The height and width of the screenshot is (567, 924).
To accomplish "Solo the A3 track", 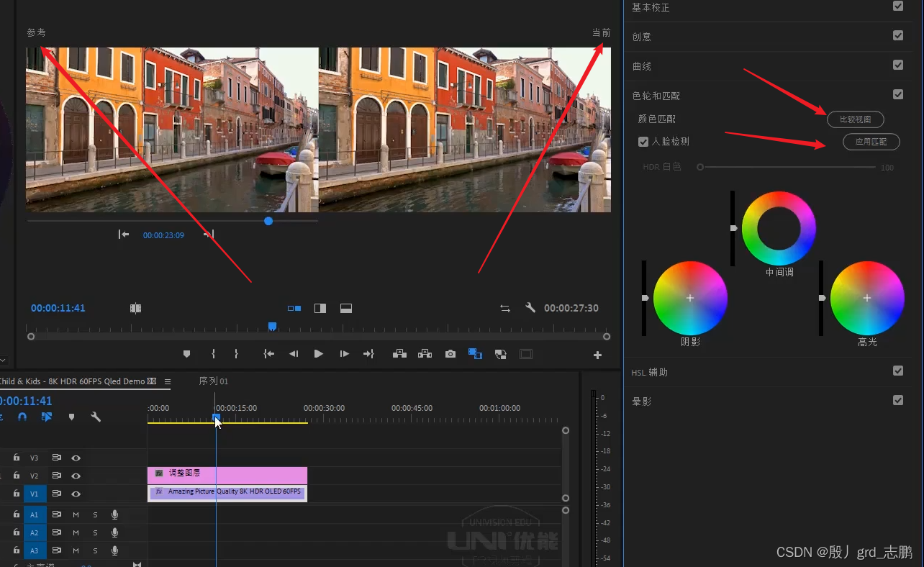I will coord(95,551).
